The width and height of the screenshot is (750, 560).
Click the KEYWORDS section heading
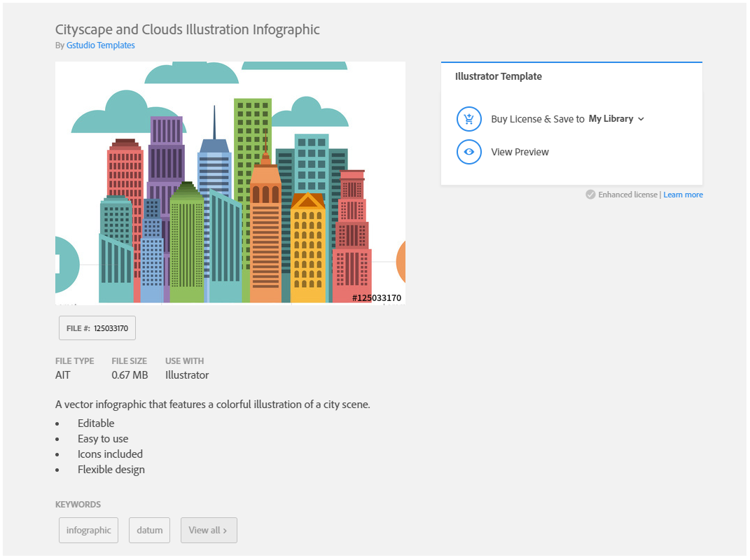pyautogui.click(x=78, y=504)
